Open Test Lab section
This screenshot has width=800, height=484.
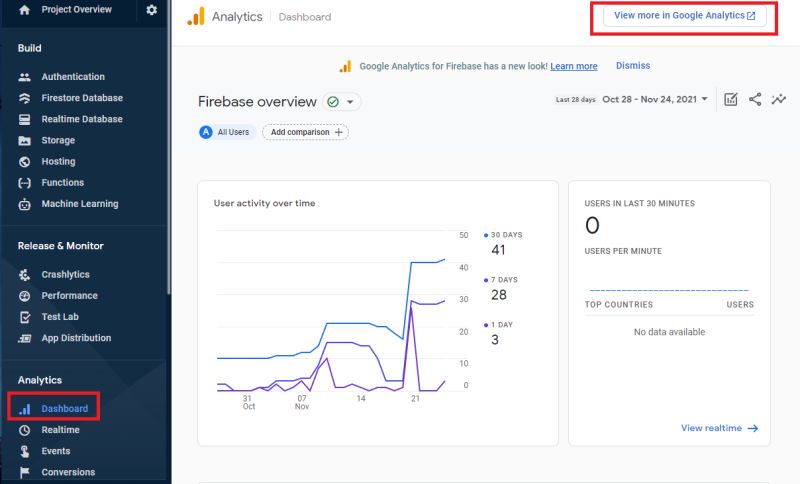[x=60, y=317]
